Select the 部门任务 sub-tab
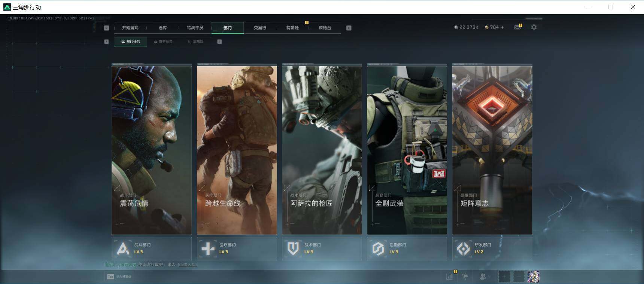 click(131, 42)
